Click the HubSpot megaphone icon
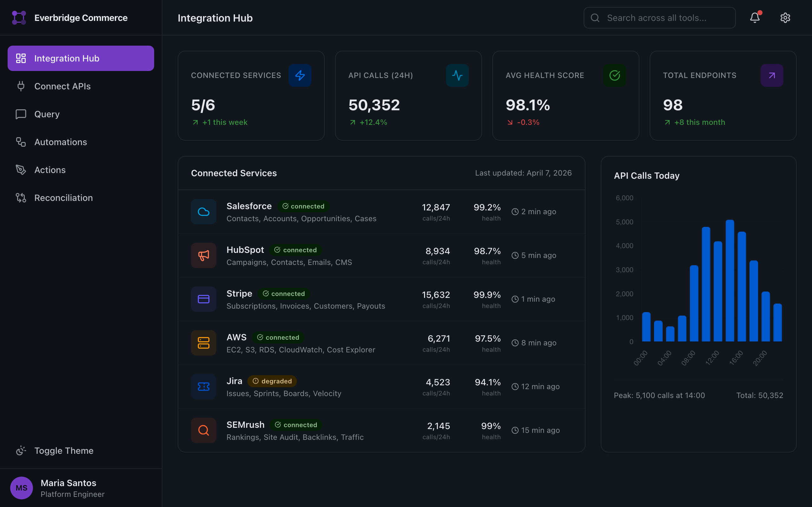Viewport: 812px width, 507px height. [x=203, y=255]
